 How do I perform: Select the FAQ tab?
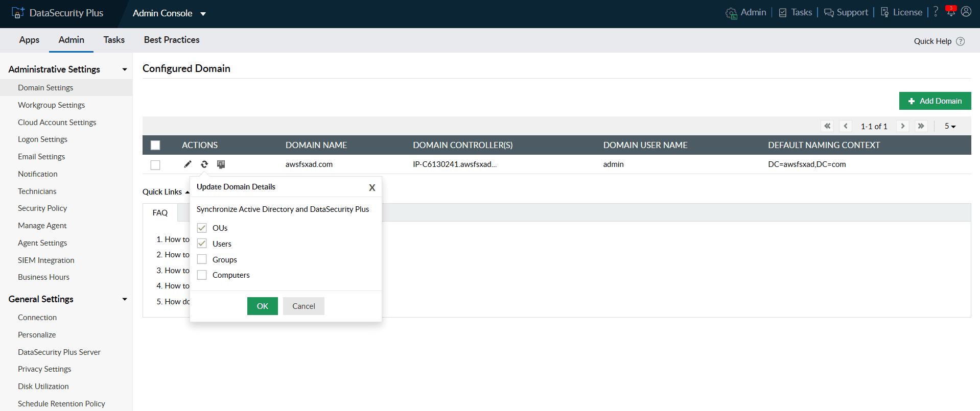point(160,212)
